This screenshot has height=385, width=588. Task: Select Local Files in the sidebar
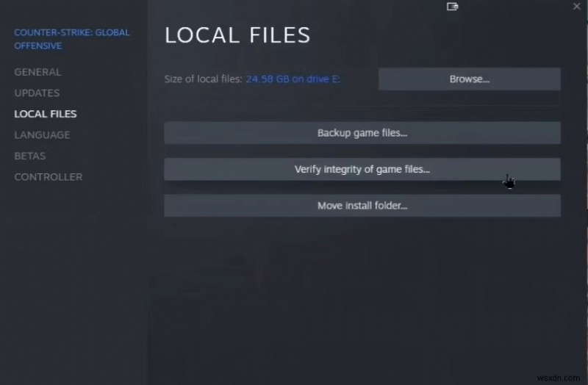pos(46,114)
